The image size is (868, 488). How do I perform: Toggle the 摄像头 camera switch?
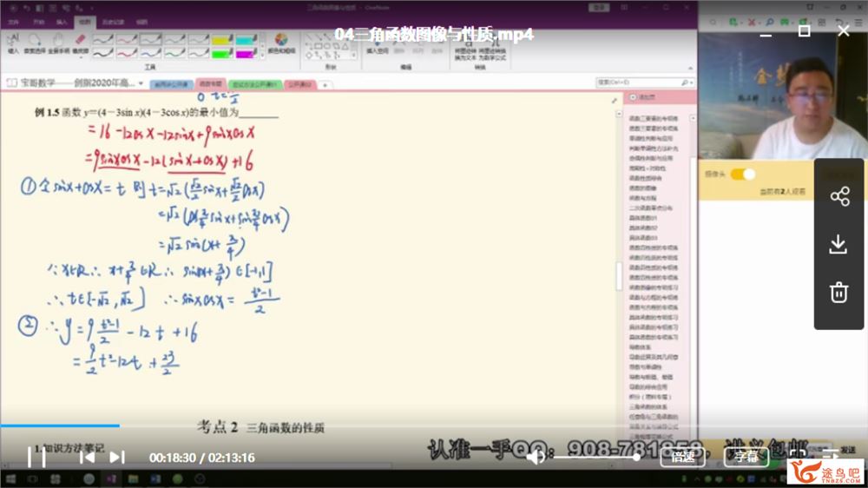(742, 175)
